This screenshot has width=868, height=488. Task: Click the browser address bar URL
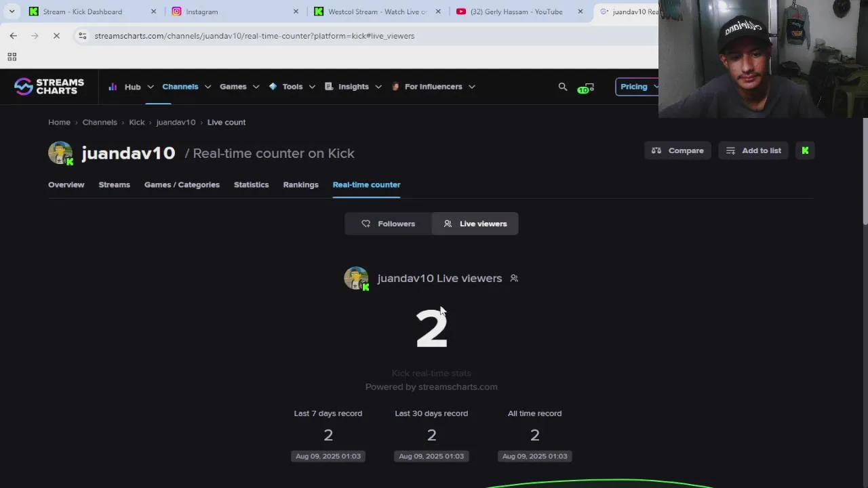(x=254, y=36)
